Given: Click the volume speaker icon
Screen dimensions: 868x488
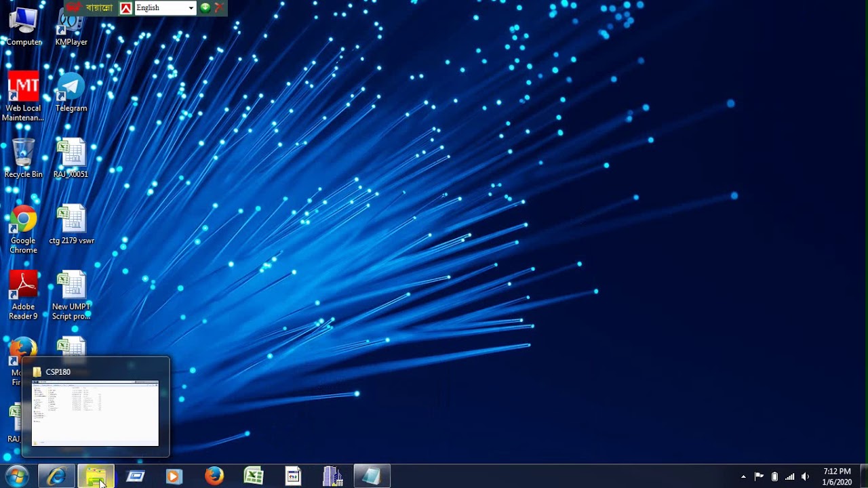Looking at the screenshot, I should pyautogui.click(x=805, y=476).
